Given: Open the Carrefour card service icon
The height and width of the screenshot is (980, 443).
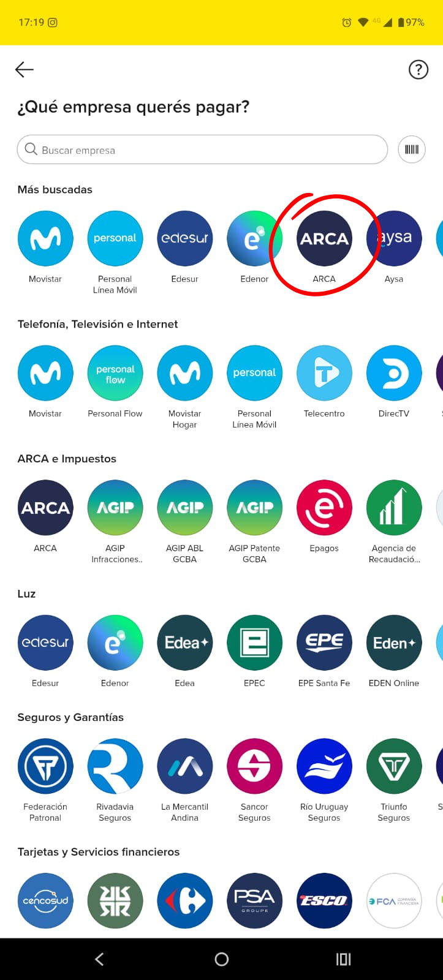Looking at the screenshot, I should coord(185,901).
